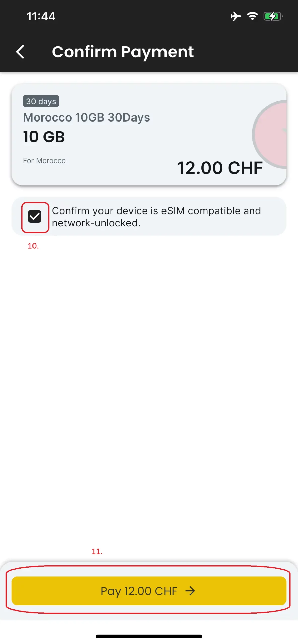
Task: Tap the home indicator bar
Action: point(149,636)
